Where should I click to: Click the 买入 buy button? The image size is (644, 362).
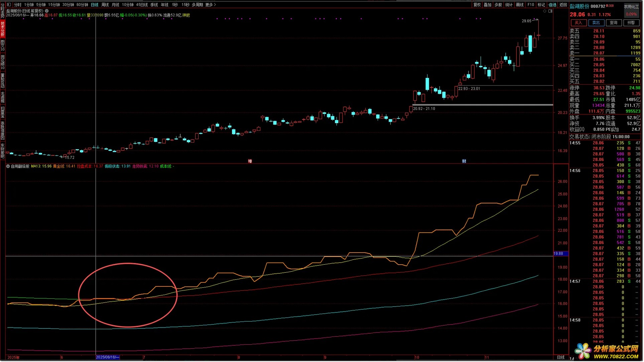point(578,23)
